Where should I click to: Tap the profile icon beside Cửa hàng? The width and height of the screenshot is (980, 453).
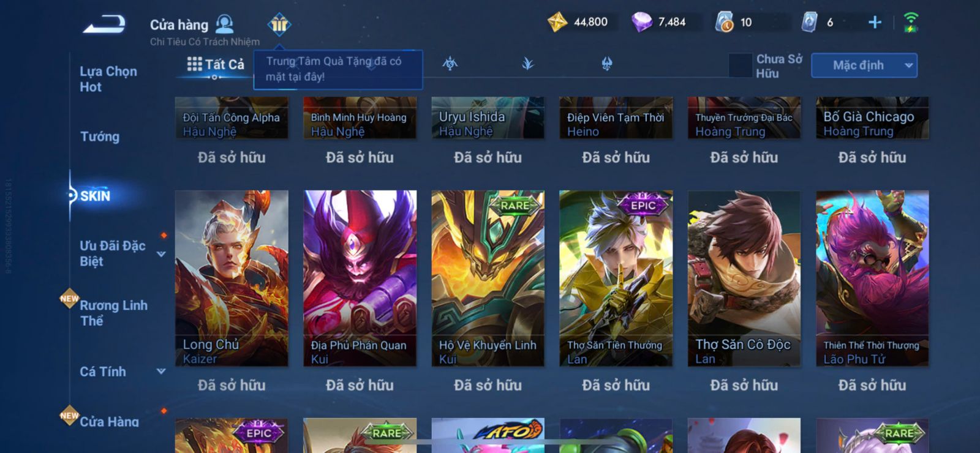tap(225, 24)
